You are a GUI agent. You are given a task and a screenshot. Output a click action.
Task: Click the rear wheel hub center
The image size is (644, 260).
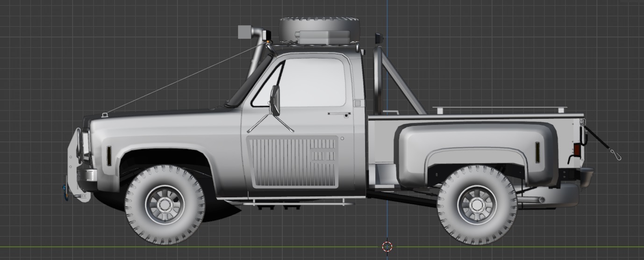point(477,204)
